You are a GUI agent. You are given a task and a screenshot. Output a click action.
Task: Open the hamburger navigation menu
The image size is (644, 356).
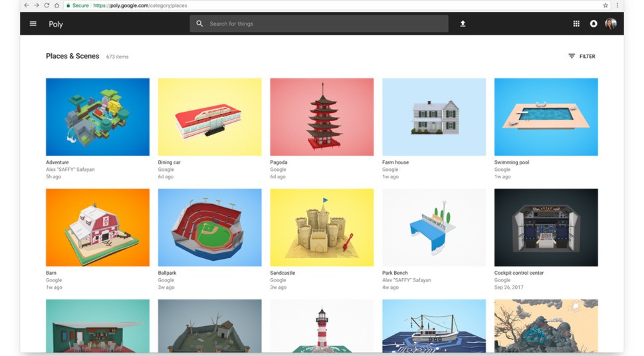point(33,24)
